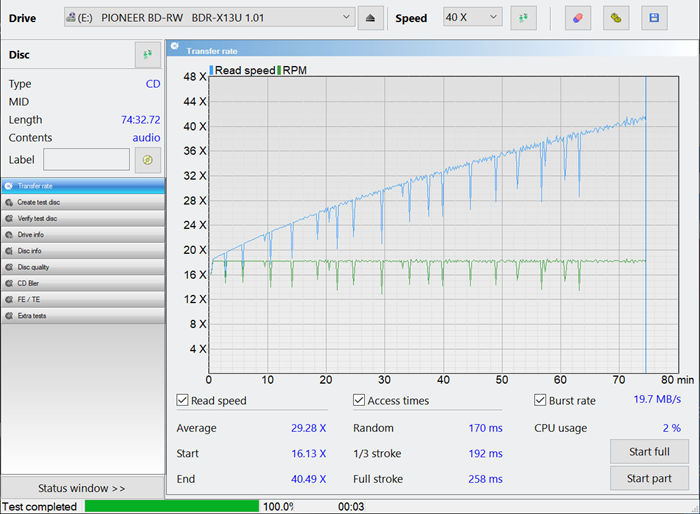Screen dimensions: 700x514
Task: Click the disc Label text field
Action: pyautogui.click(x=86, y=159)
